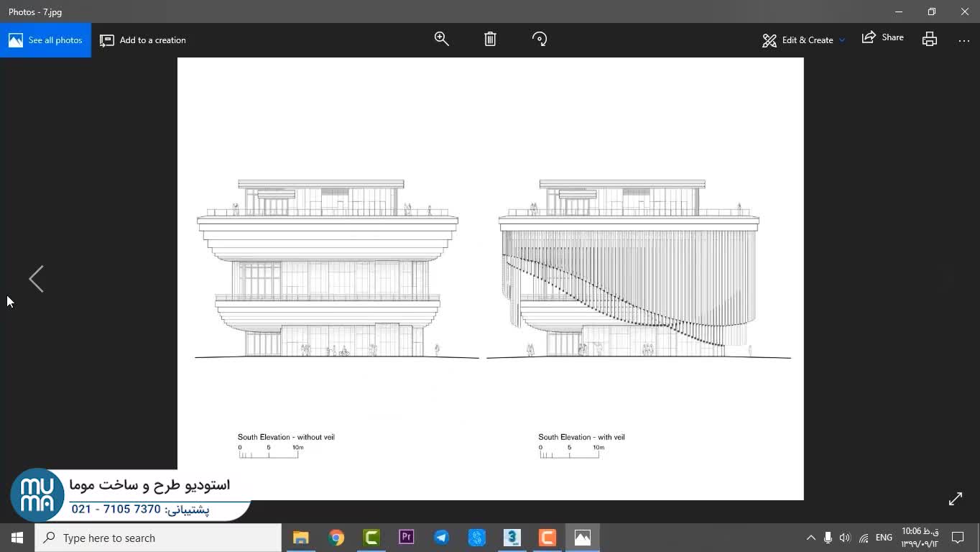The height and width of the screenshot is (552, 980).
Task: Enter fullscreen with the diagonal arrows icon
Action: (x=955, y=499)
